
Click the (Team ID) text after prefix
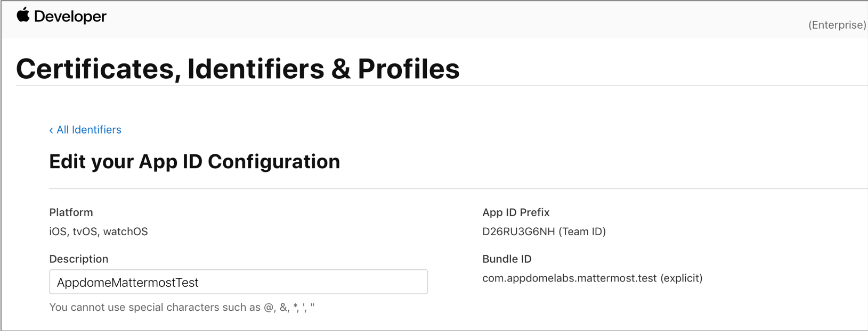pos(582,231)
